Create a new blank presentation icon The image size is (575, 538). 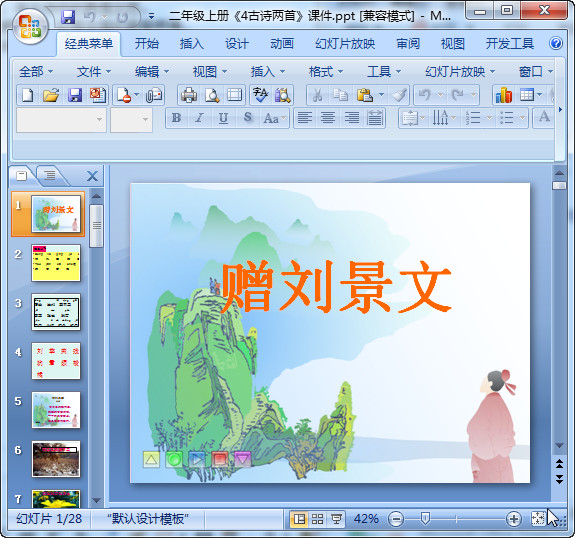click(28, 95)
